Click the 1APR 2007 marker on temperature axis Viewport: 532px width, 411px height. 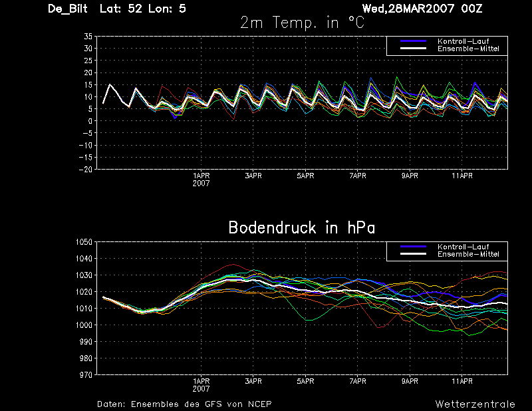tap(201, 180)
